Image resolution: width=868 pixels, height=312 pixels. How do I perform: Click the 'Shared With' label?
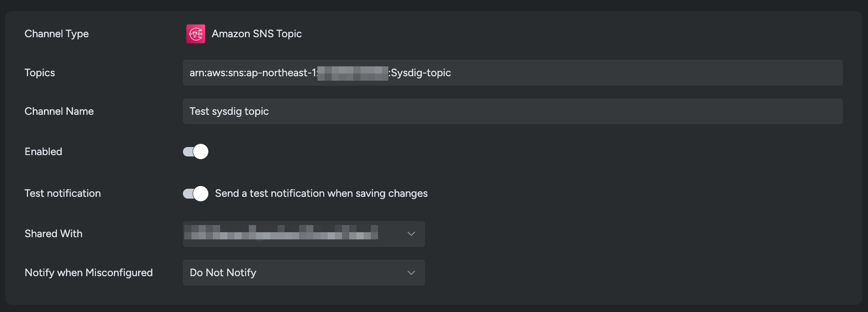[53, 234]
